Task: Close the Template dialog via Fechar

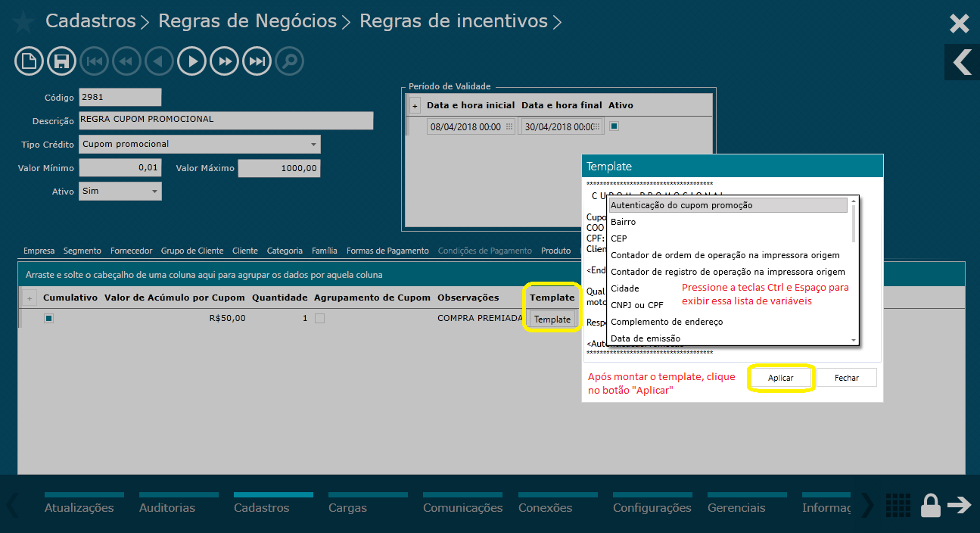Action: pos(846,377)
